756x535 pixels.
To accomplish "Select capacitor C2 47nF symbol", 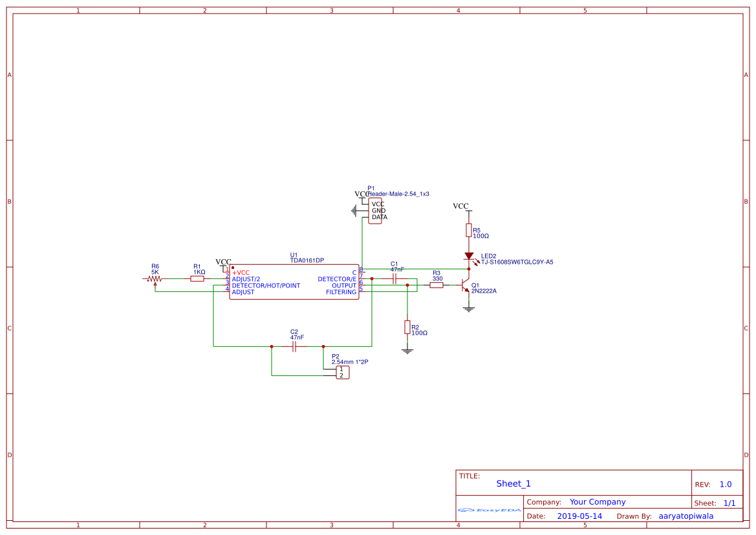I will click(296, 346).
